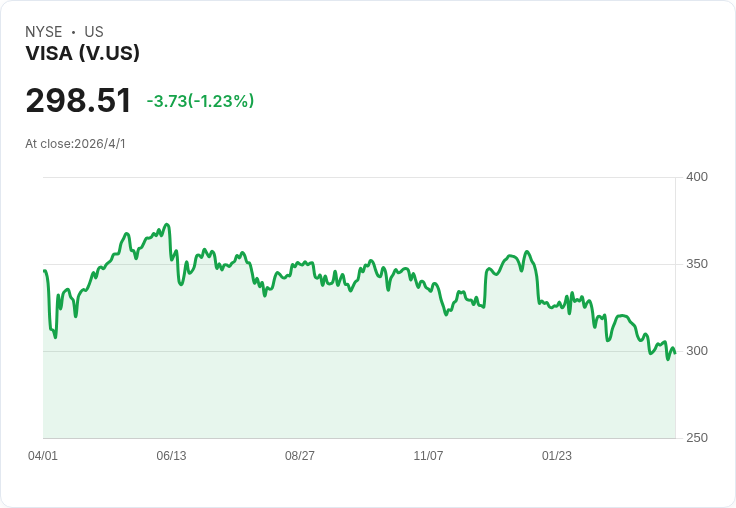
Task: Click the At close 2026/4/1 timestamp
Action: (75, 144)
